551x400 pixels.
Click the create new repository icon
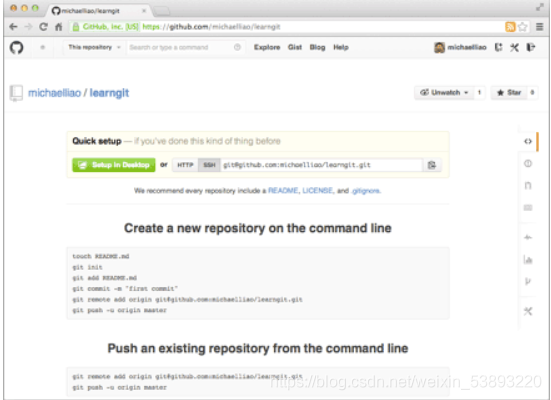[499, 47]
